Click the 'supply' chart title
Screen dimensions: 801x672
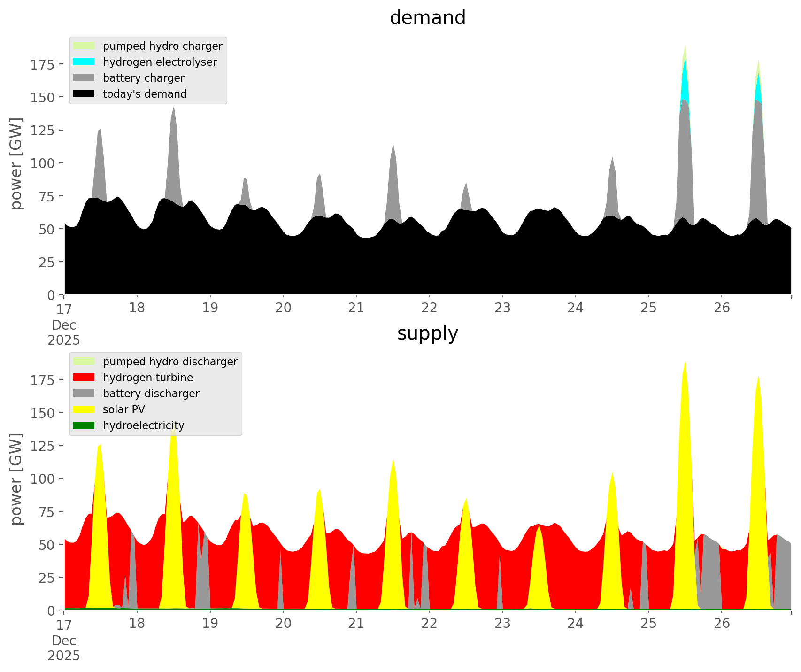(427, 333)
